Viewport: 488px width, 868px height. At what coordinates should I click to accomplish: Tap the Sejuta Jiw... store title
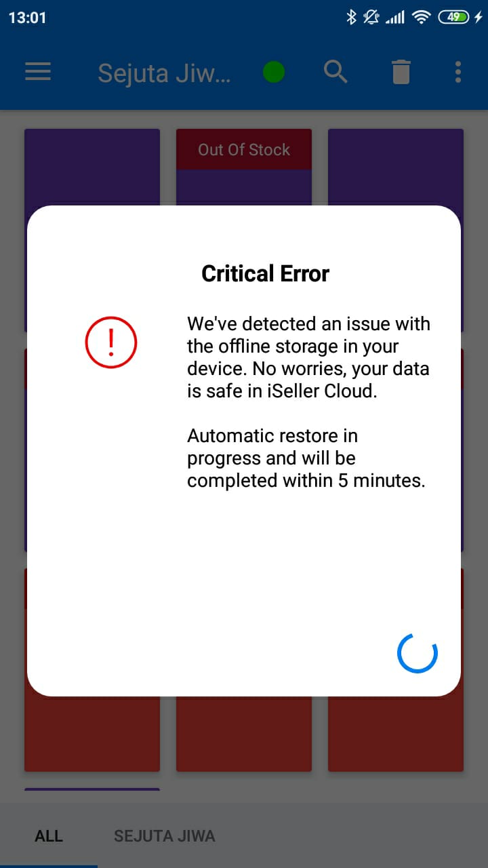(x=164, y=73)
